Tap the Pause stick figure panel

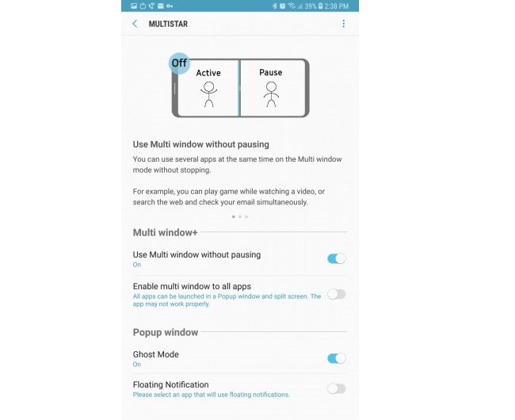click(x=271, y=89)
